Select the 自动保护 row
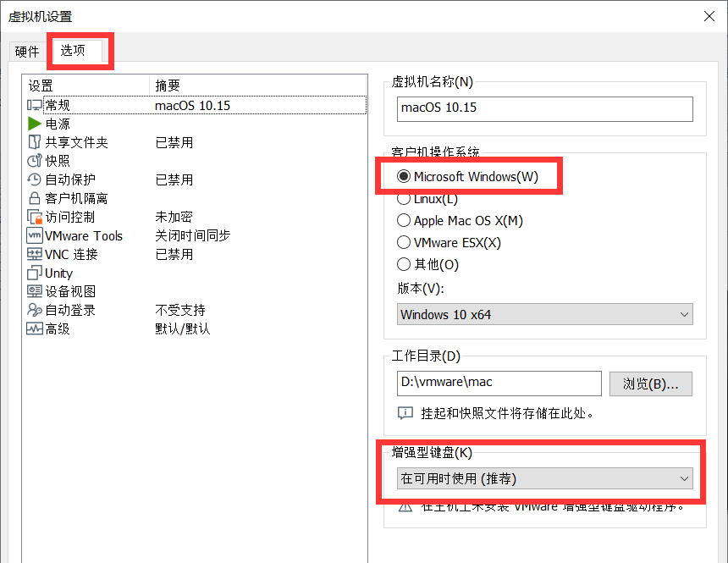 tap(196, 179)
